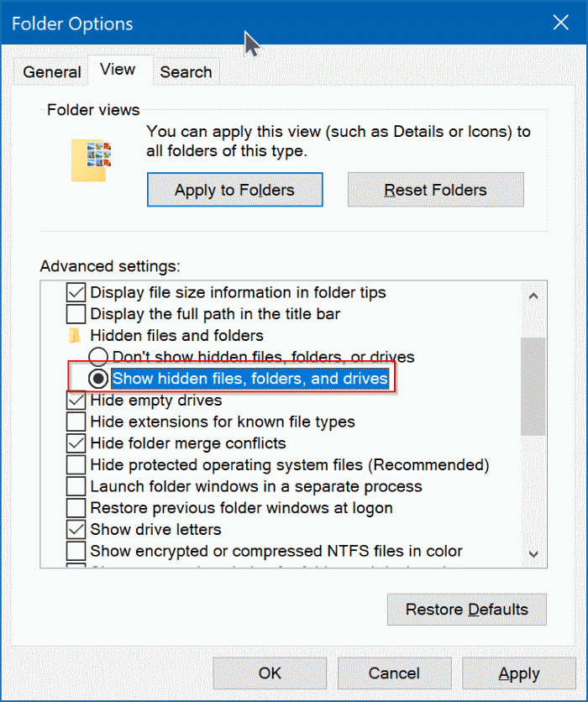This screenshot has height=702, width=588.
Task: Check Show encrypted or compressed NTFS files in color
Action: [x=76, y=551]
